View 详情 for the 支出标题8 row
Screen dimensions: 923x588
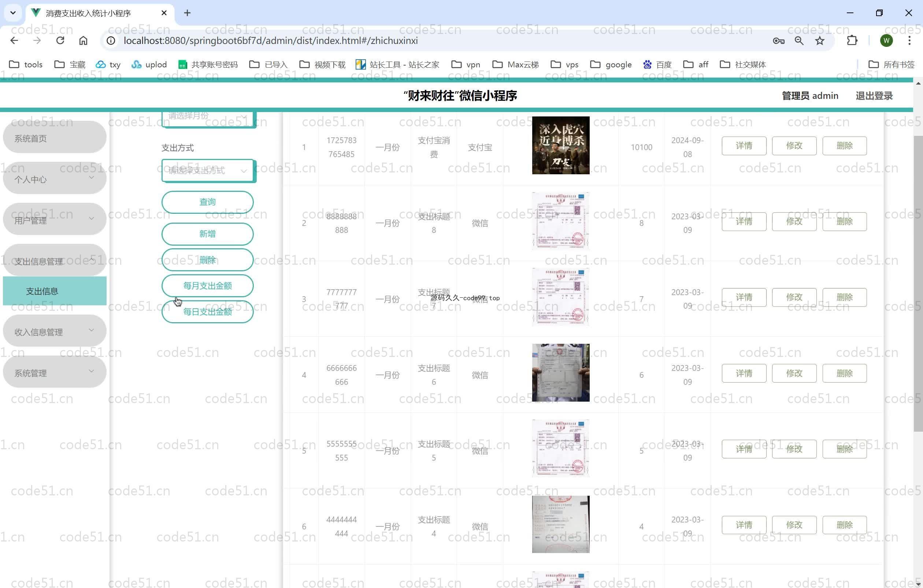(744, 222)
